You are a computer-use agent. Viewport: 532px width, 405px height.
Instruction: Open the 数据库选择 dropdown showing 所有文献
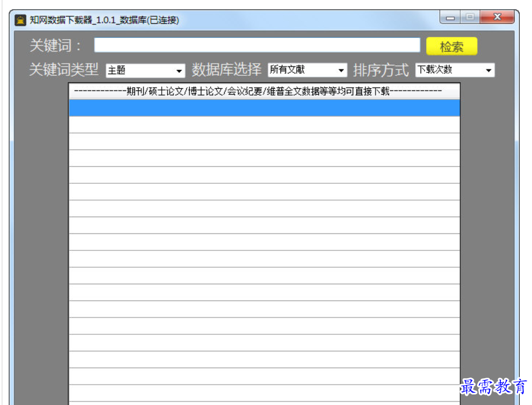307,70
